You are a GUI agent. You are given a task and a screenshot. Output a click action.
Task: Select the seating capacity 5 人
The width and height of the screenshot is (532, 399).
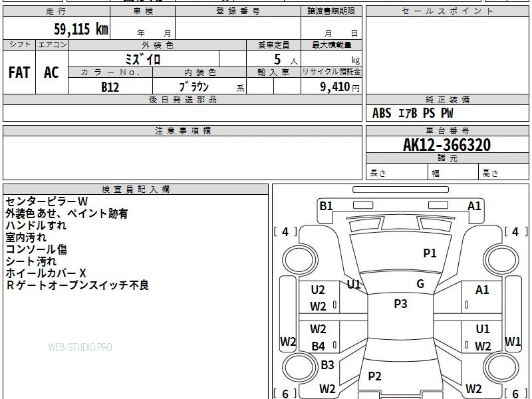[x=286, y=60]
